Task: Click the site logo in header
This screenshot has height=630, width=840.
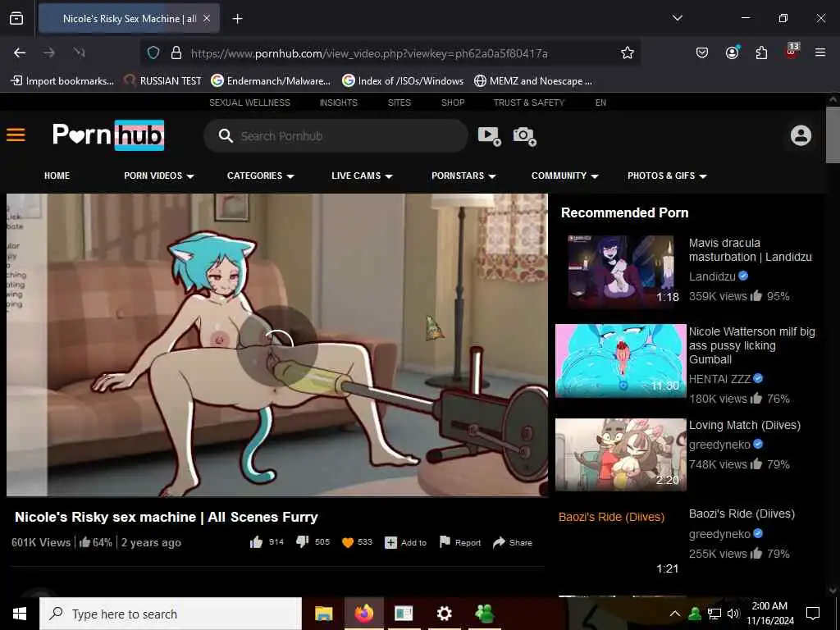Action: point(108,135)
